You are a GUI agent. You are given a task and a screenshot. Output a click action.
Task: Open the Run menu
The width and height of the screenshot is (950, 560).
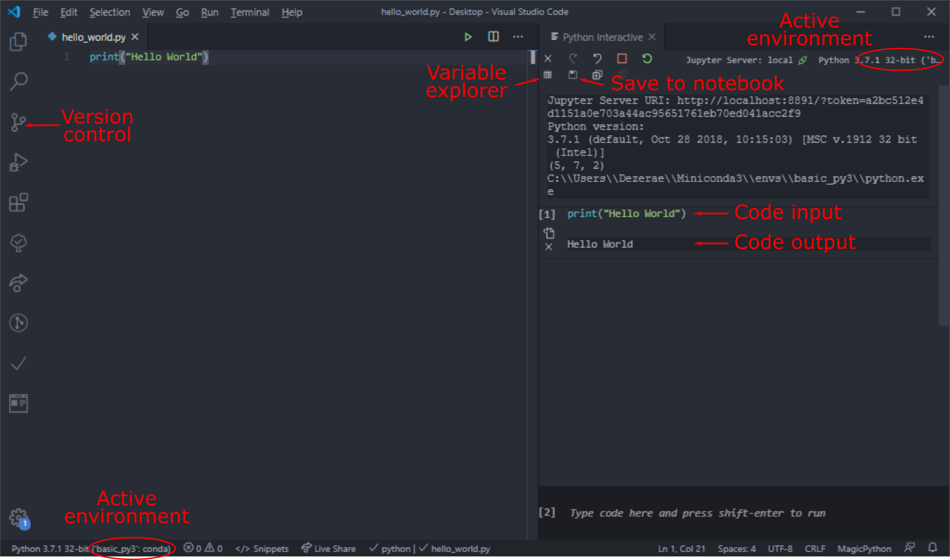coord(209,12)
